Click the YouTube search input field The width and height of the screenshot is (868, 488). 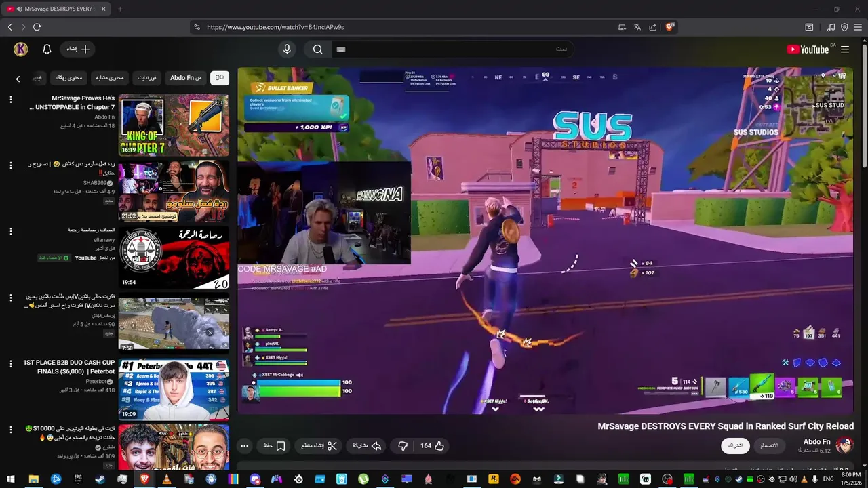(452, 49)
